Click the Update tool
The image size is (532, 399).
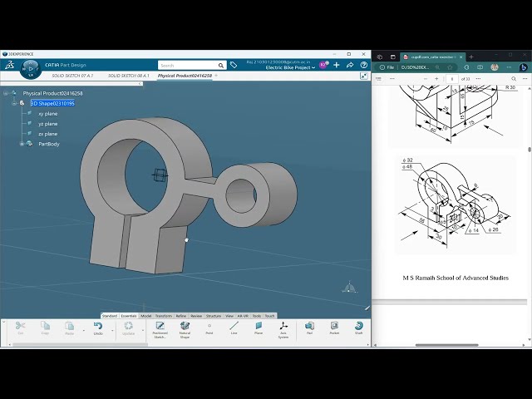pos(128,328)
